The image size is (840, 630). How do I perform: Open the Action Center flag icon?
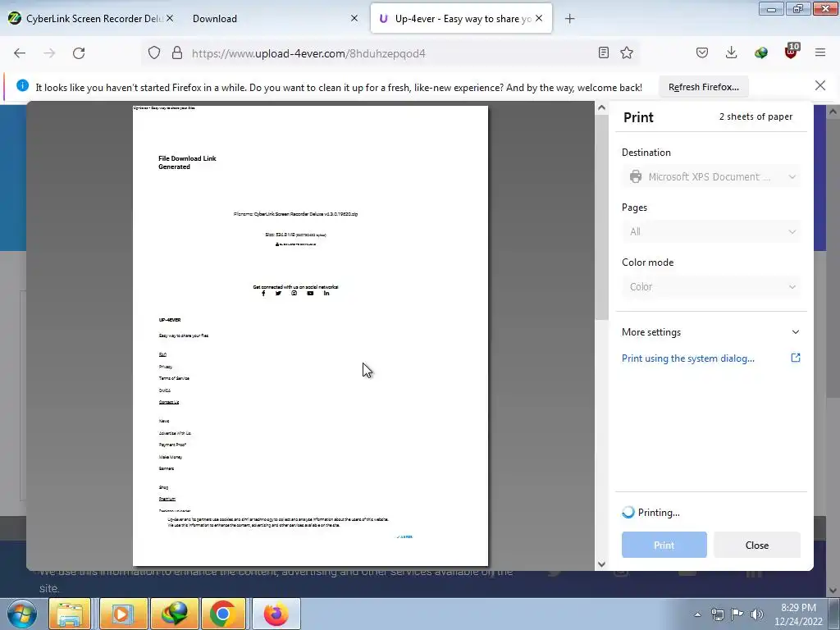[737, 614]
